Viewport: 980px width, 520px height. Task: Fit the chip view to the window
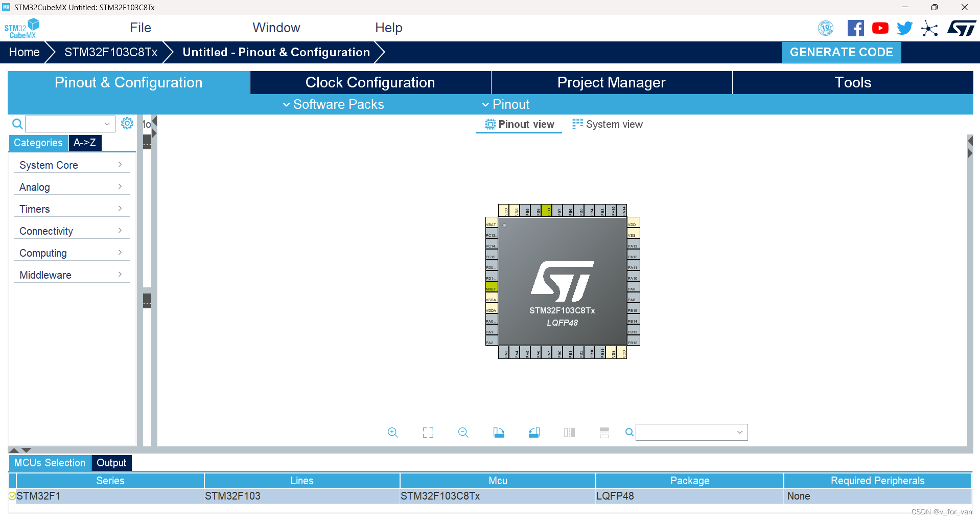click(x=428, y=433)
